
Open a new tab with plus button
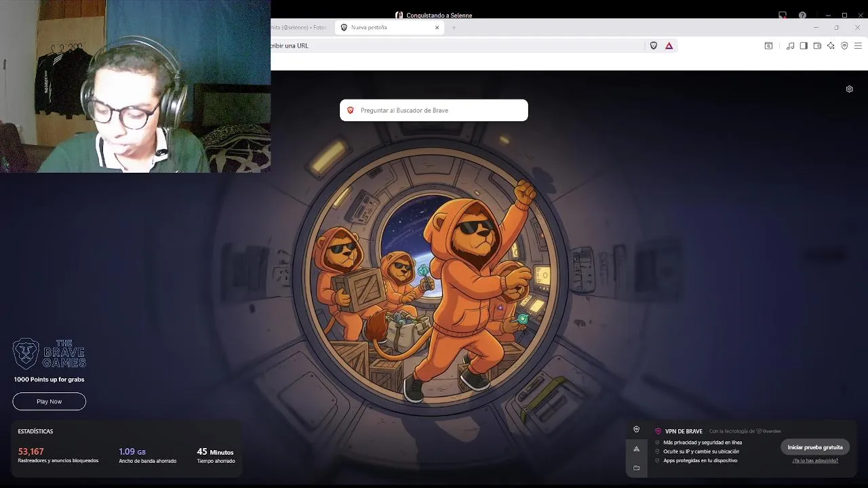[454, 28]
